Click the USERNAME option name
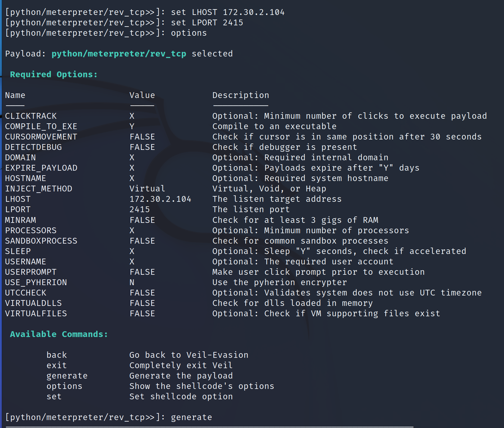This screenshot has width=504, height=428. pos(26,262)
